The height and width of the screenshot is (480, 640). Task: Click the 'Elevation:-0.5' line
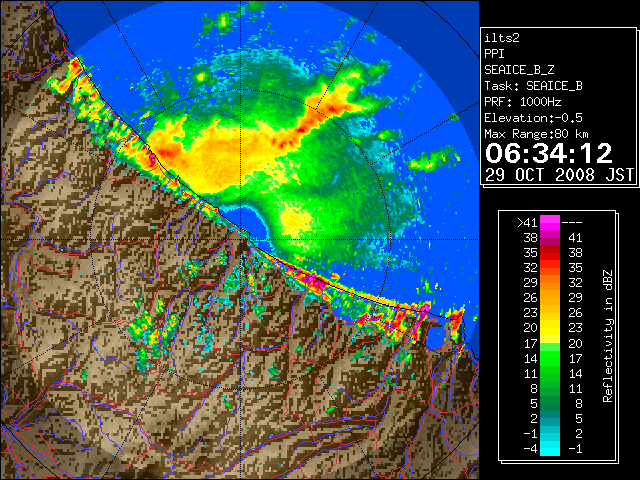point(533,118)
